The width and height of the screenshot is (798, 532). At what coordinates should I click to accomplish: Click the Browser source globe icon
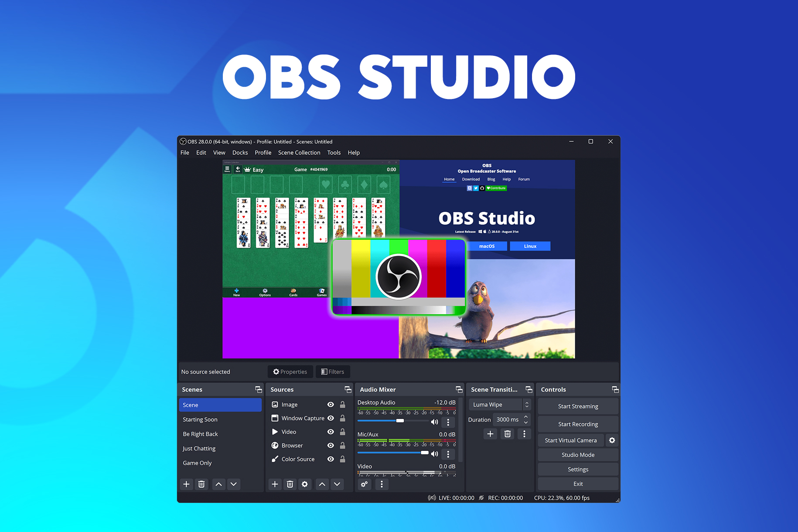[275, 446]
